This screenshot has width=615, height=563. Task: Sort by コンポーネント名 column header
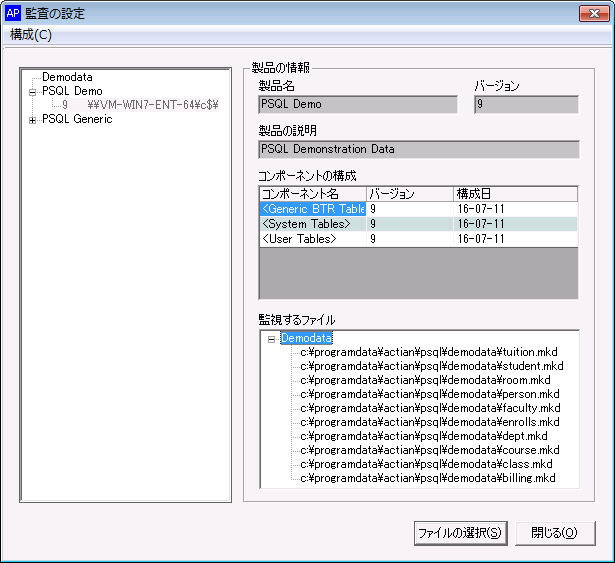pyautogui.click(x=311, y=194)
